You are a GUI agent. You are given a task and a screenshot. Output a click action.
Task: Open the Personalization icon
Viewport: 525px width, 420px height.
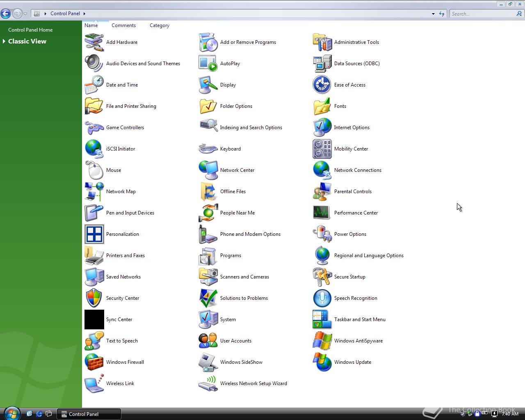point(94,234)
